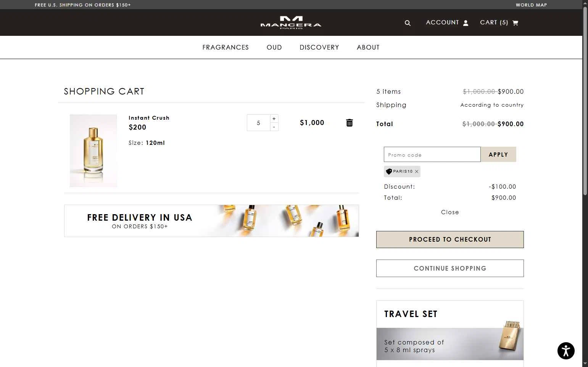The image size is (588, 367).
Task: Click the account person icon
Action: point(466,23)
